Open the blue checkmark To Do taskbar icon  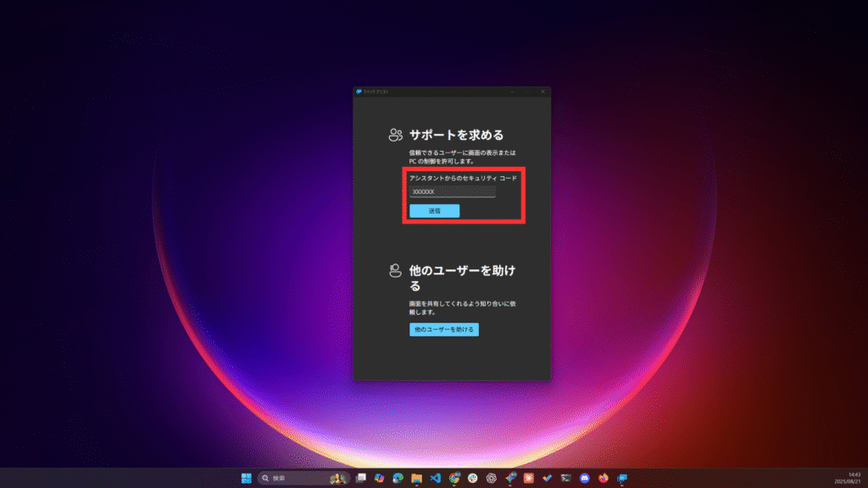click(x=547, y=478)
